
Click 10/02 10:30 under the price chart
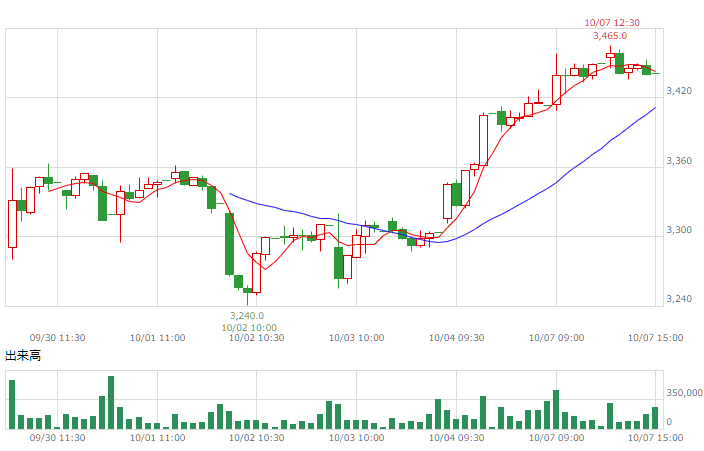pos(256,338)
